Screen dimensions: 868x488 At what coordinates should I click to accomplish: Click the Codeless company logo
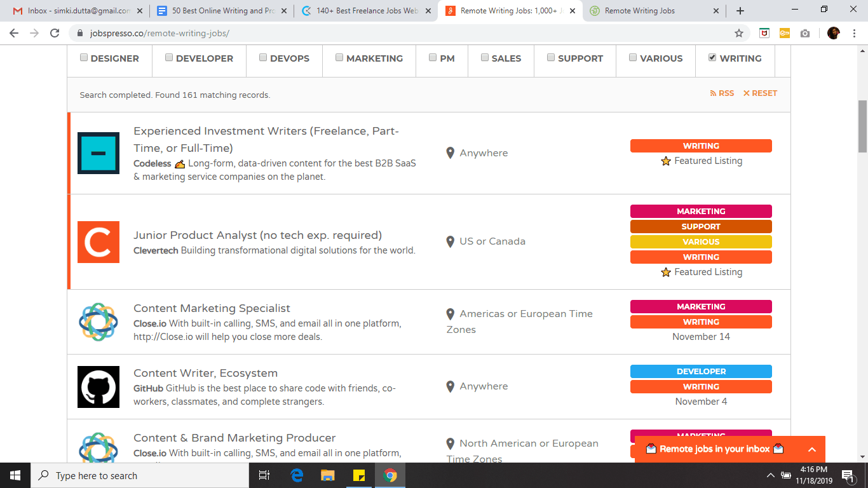click(98, 153)
